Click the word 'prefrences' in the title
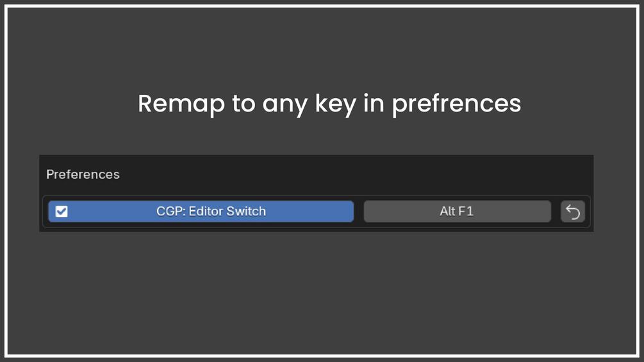The width and height of the screenshot is (644, 362). 456,103
